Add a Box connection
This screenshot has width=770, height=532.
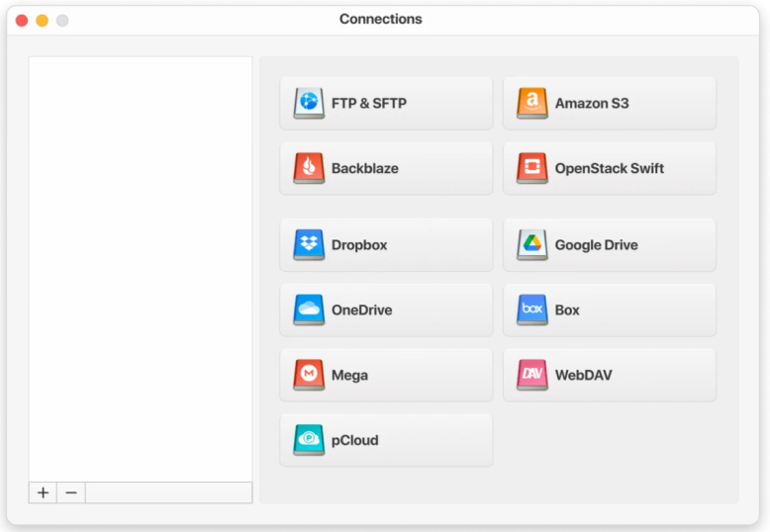(610, 310)
